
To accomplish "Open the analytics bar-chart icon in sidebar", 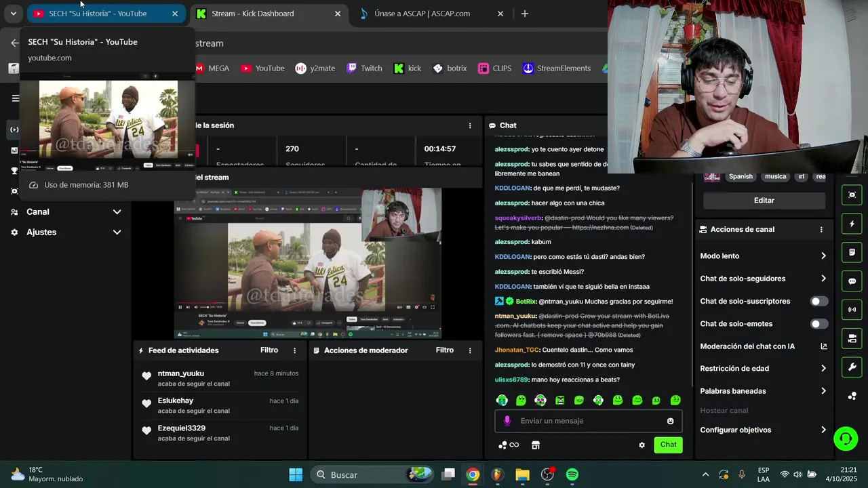I will (14, 150).
